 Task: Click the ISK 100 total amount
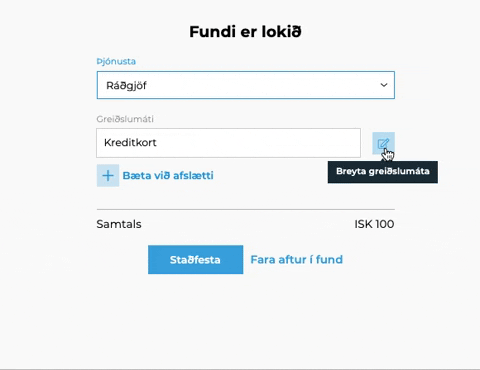(374, 224)
